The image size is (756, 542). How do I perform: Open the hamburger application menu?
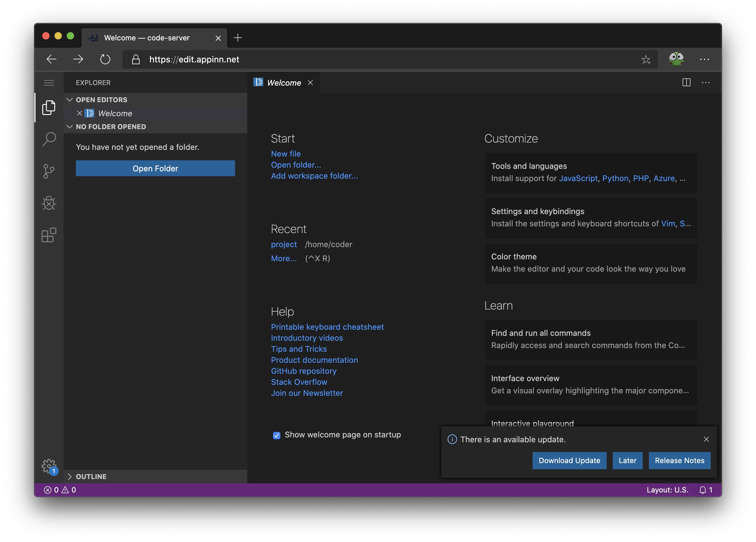tap(49, 83)
